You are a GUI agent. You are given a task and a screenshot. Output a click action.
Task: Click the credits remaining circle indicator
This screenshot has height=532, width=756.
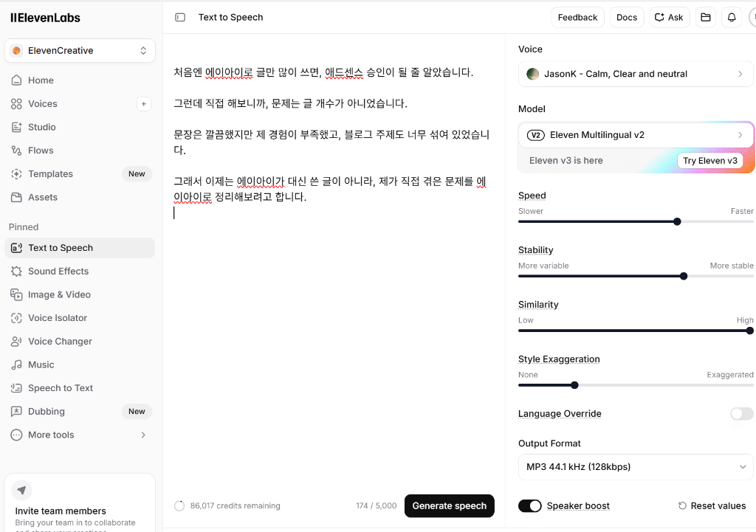pyautogui.click(x=179, y=505)
